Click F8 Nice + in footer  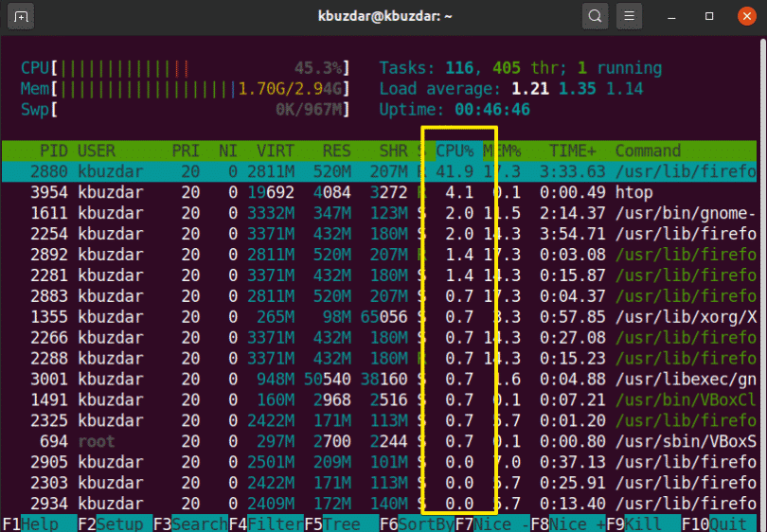(x=568, y=523)
